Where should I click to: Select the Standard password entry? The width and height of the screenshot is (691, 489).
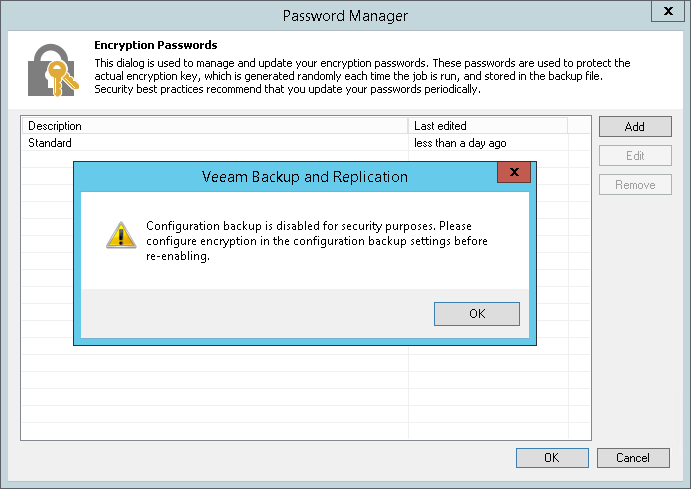coord(50,143)
